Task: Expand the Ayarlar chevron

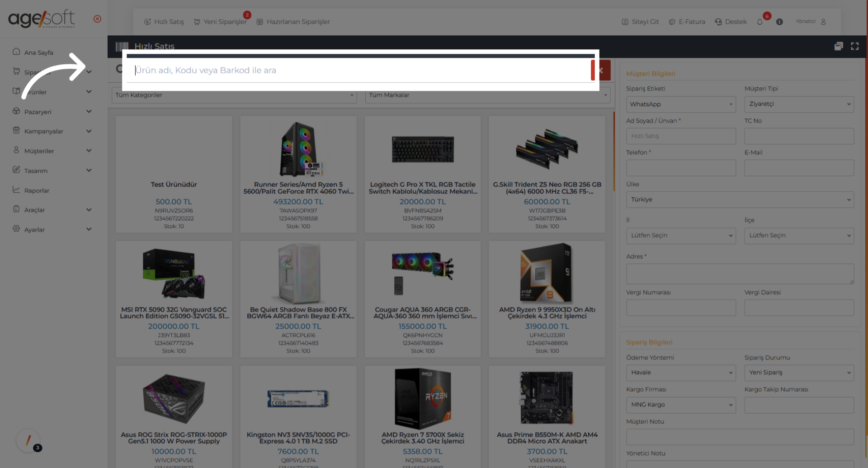Action: [89, 229]
